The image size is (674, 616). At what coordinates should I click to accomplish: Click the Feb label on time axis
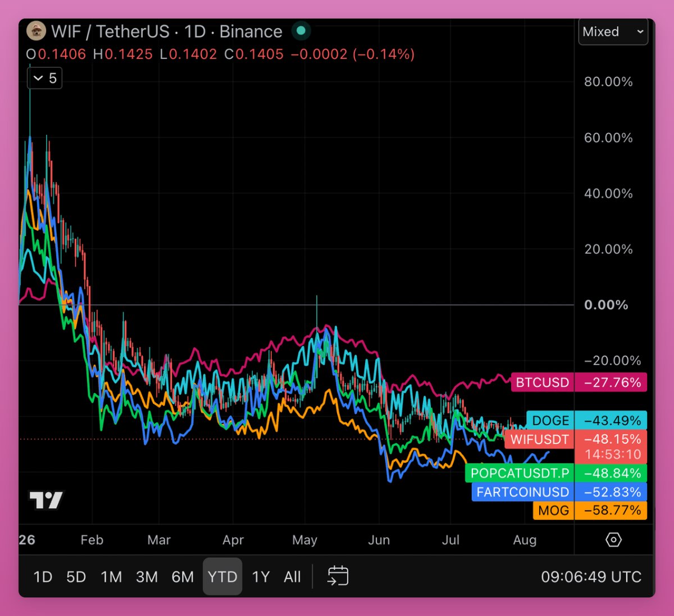pyautogui.click(x=92, y=540)
